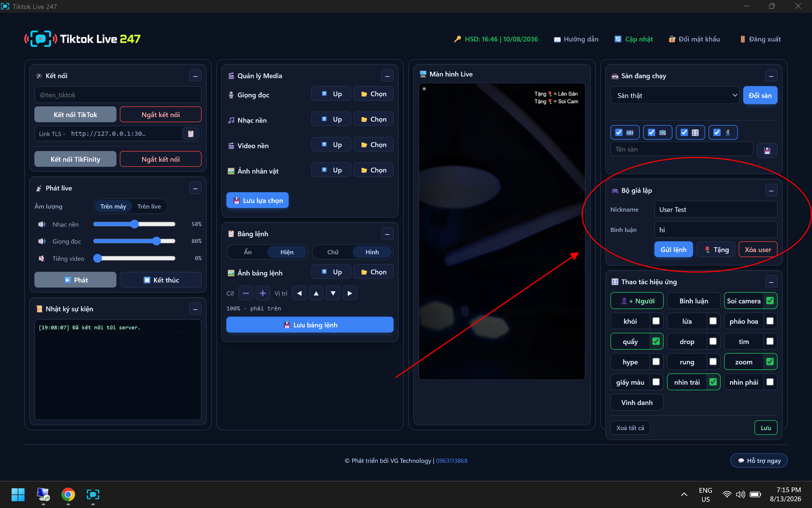Screen dimensions: 812x508
Task: Disable the zoom effect checkbox
Action: 770,362
